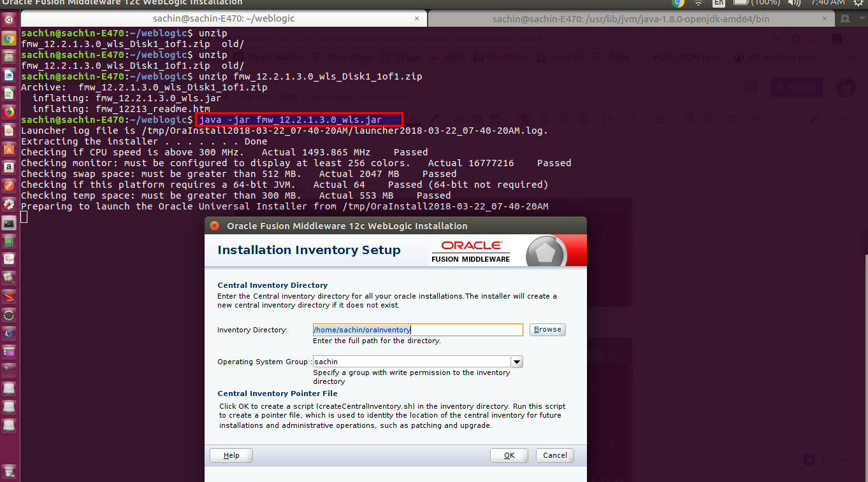Screen dimensions: 868x482
Task: Close the Oracle WebLogic Installation dialog
Action: click(x=215, y=226)
